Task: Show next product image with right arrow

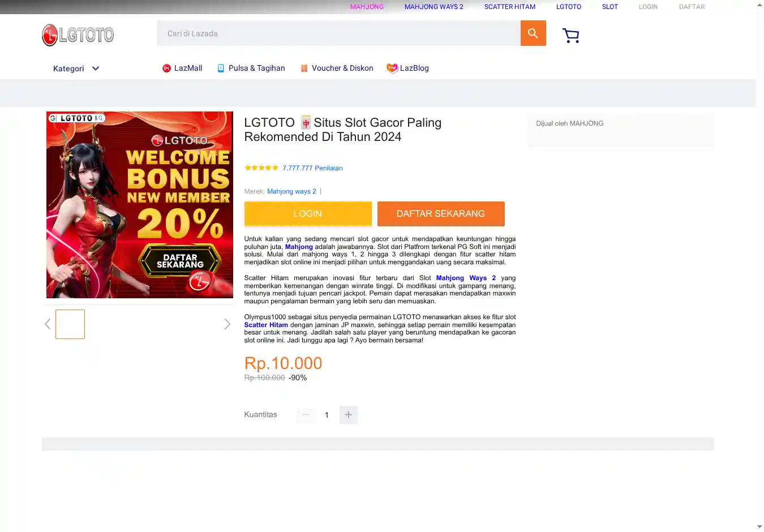Action: coord(227,324)
